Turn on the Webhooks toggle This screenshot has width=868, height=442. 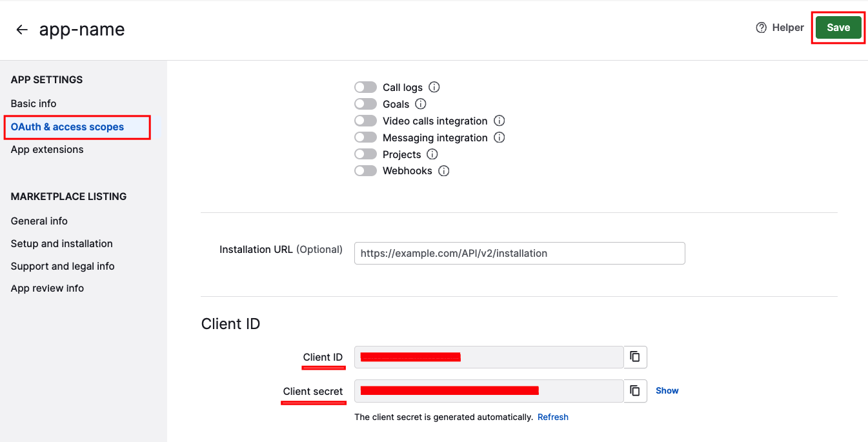365,170
